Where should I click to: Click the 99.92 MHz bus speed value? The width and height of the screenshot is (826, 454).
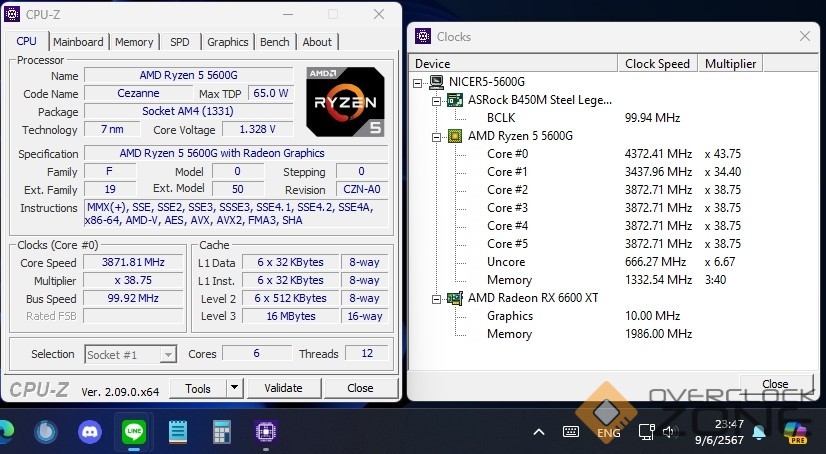[133, 298]
